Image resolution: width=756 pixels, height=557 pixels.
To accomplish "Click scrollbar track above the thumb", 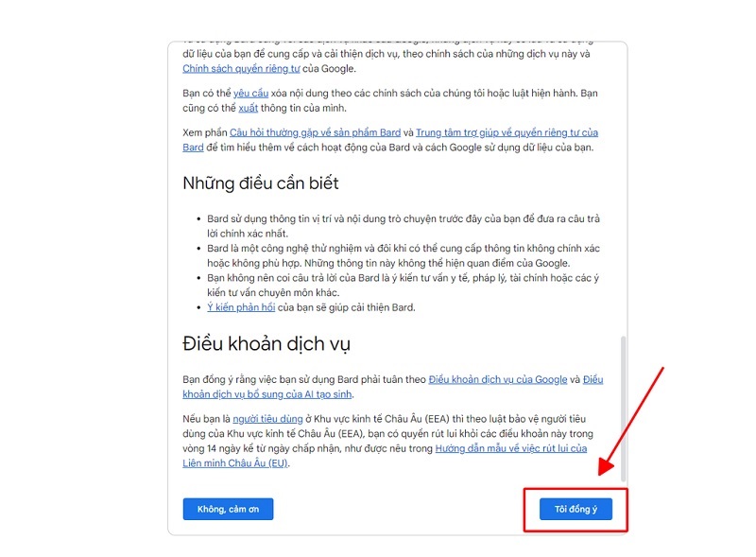I will click(622, 189).
